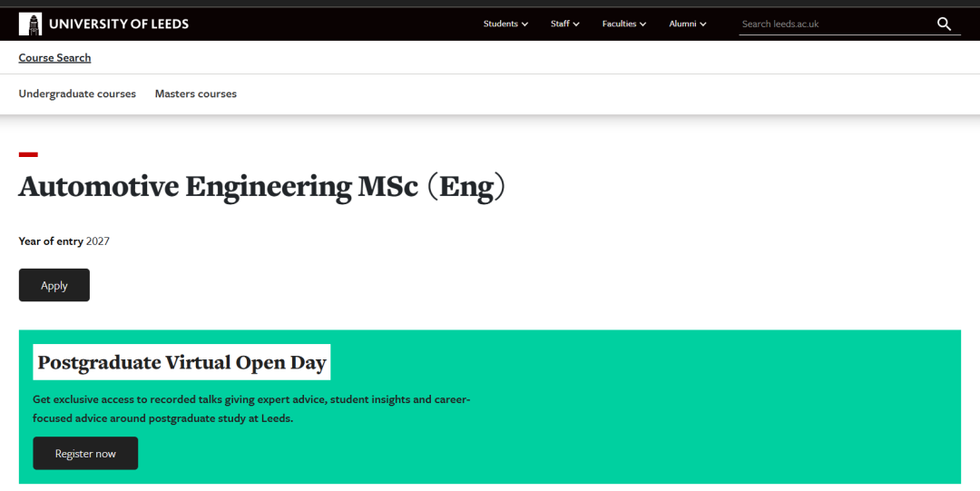Select the Automotive Engineering MSc (Eng) title
This screenshot has height=491, width=980.
262,186
